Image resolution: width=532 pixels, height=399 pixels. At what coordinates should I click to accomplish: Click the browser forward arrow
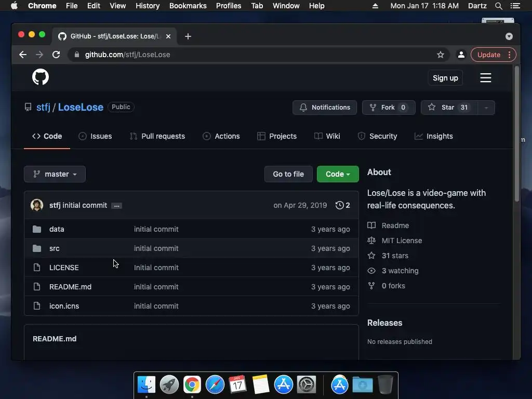click(x=39, y=55)
